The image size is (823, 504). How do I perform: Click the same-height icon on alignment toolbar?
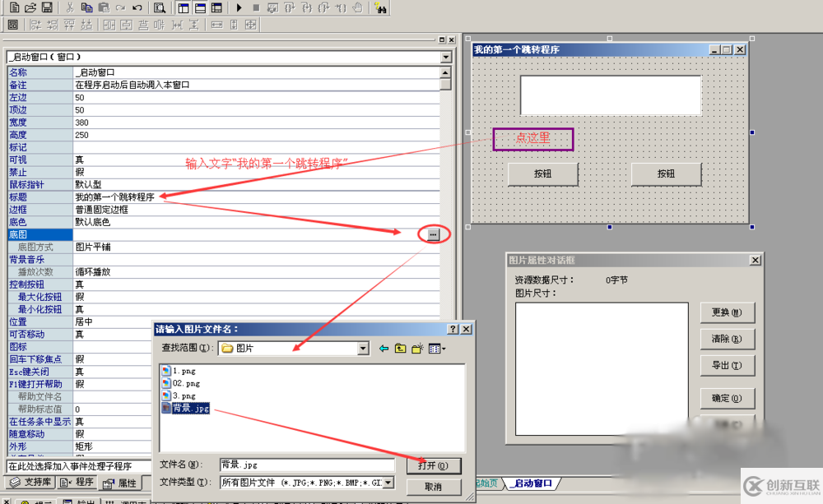pyautogui.click(x=234, y=25)
